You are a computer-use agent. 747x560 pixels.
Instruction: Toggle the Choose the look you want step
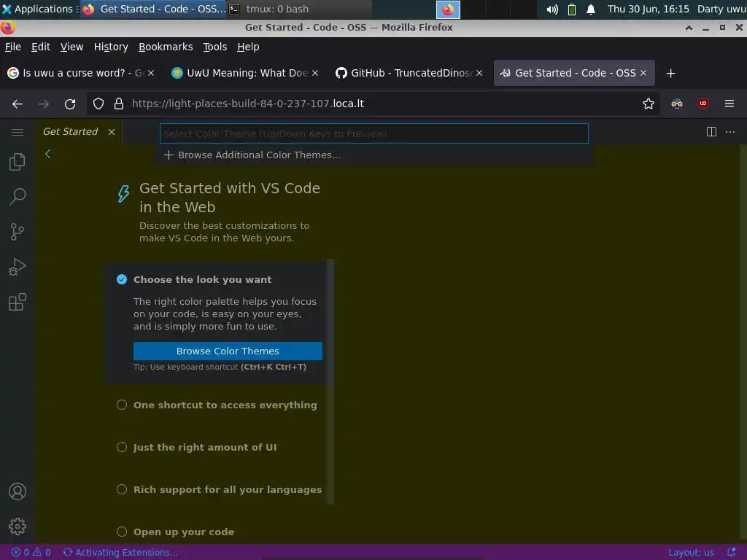(x=122, y=279)
